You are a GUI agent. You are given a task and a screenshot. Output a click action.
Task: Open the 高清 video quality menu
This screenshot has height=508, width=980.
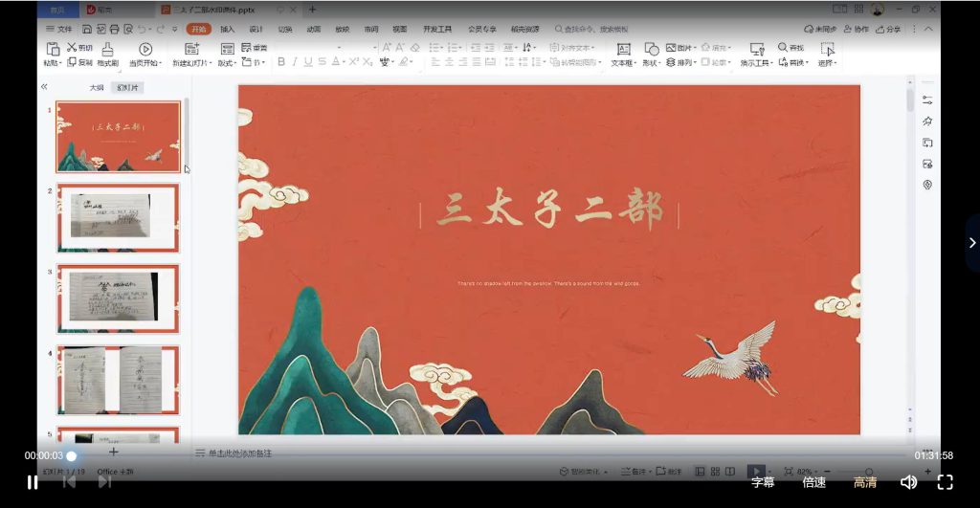point(865,482)
